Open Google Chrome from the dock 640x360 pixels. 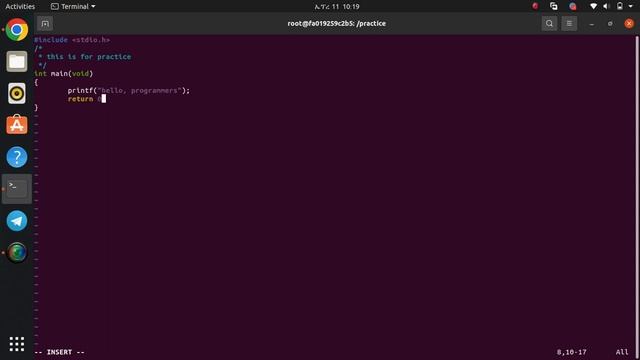[17, 30]
